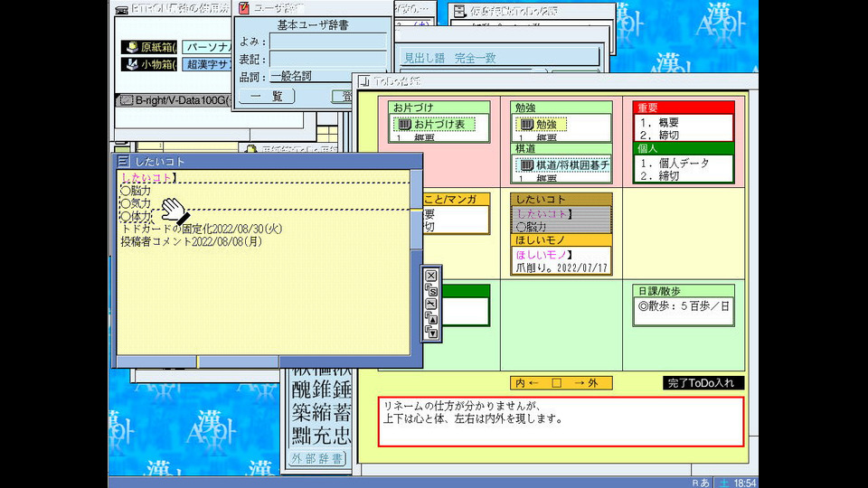This screenshot has width=868, height=488.
Task: Click the up-arrow window icon on the palette
Action: pos(431,317)
